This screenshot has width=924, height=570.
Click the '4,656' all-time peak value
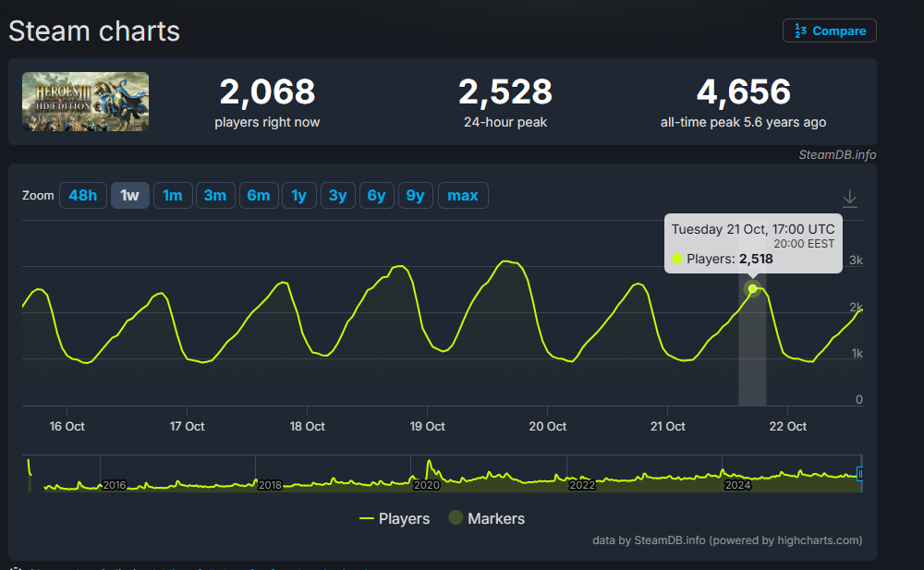743,92
